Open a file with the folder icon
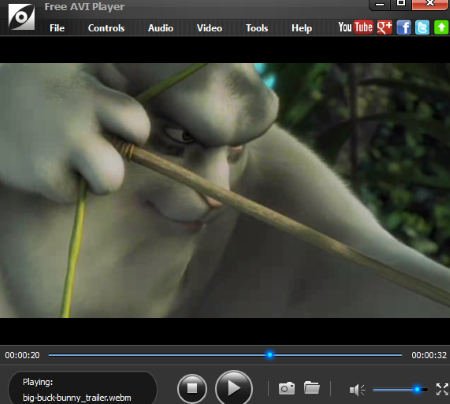Screen dimensions: 450x404 click(312, 388)
